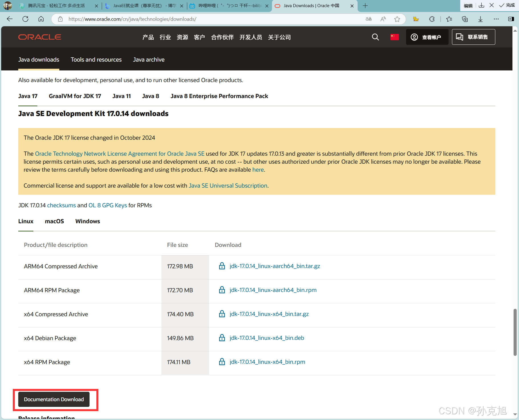This screenshot has width=519, height=420.
Task: Toggle the browser sidebar
Action: pyautogui.click(x=511, y=19)
